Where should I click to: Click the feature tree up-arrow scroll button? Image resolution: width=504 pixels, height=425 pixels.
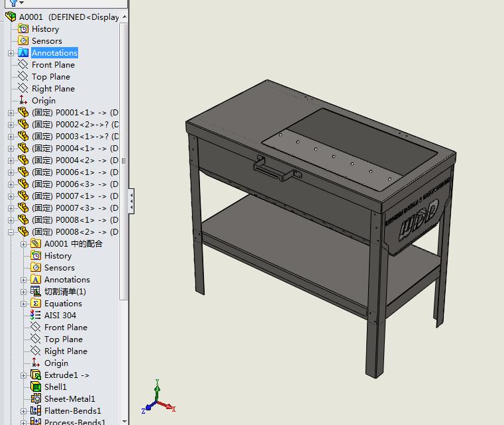[125, 17]
